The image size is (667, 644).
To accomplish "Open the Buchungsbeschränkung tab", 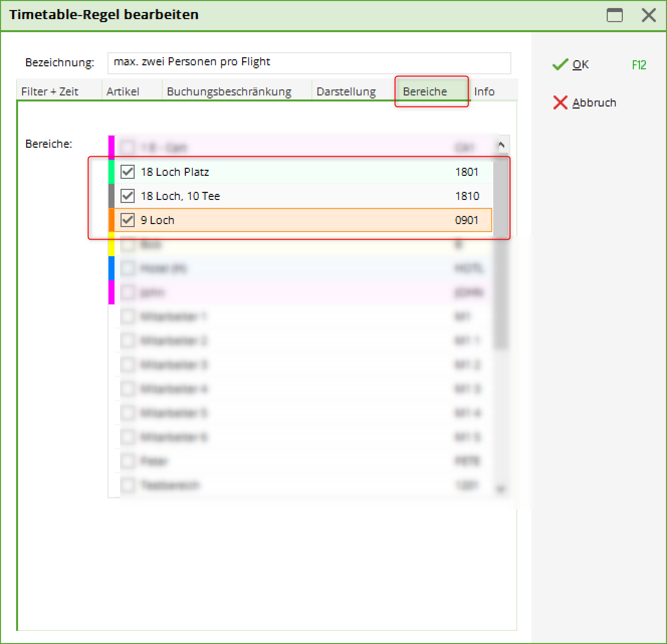I will [x=229, y=91].
